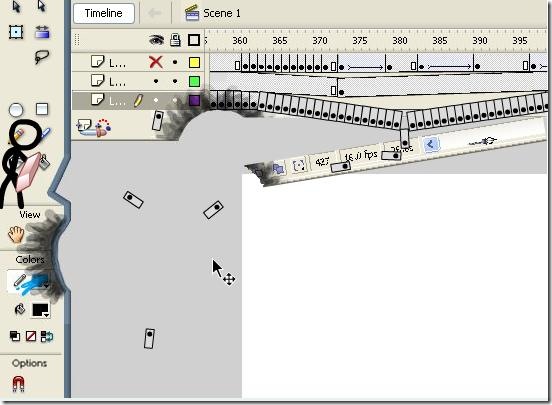Click the Colors section label
This screenshot has height=405, width=552.
tap(30, 260)
